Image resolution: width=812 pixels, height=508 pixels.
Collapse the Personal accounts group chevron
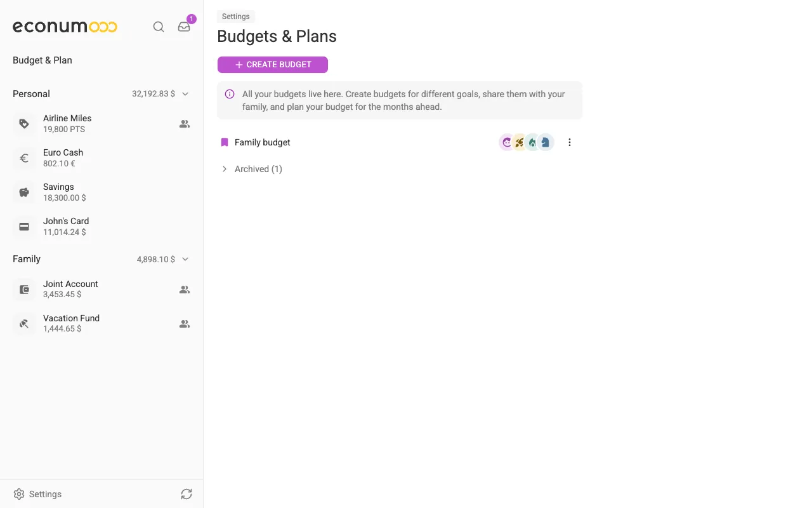(x=185, y=94)
